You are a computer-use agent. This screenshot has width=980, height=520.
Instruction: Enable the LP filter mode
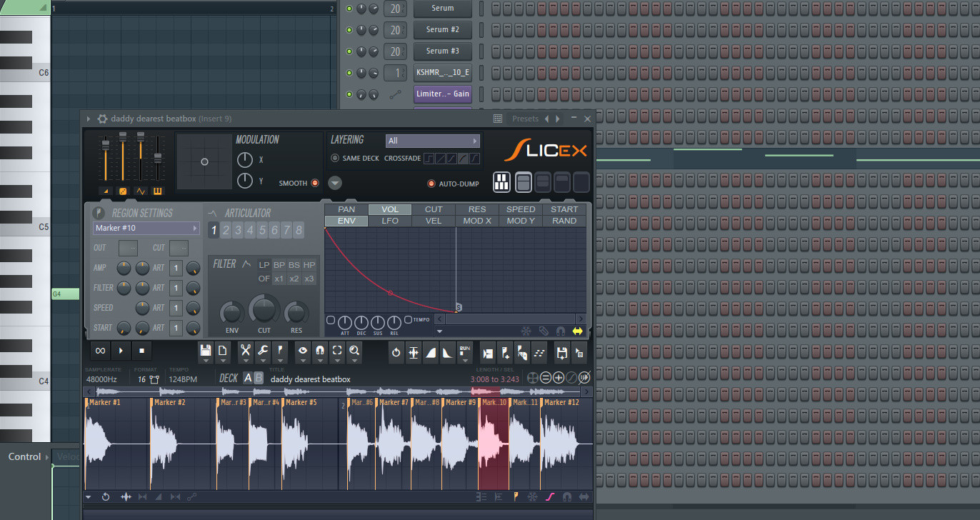pyautogui.click(x=264, y=264)
